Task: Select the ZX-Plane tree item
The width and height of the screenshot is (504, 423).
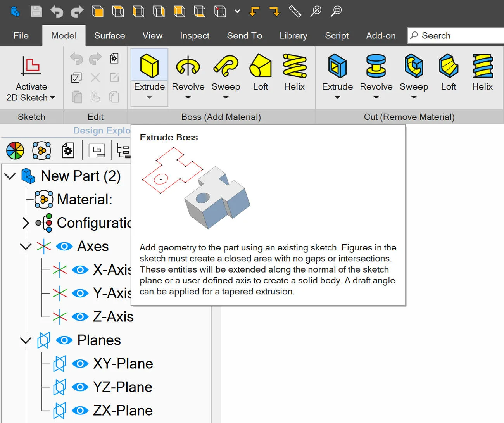Action: point(123,411)
